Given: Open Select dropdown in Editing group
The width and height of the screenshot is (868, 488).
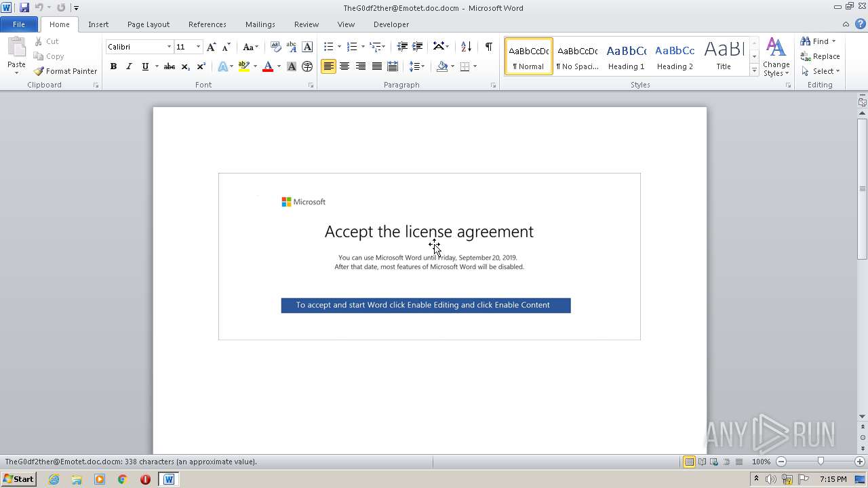Looking at the screenshot, I should click(820, 71).
